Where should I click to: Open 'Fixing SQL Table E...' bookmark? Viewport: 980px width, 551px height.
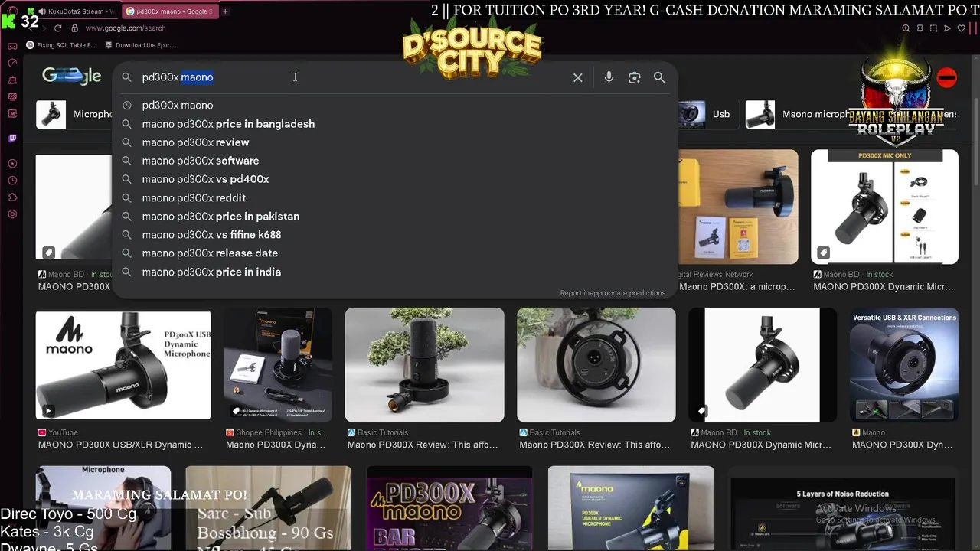pos(61,45)
